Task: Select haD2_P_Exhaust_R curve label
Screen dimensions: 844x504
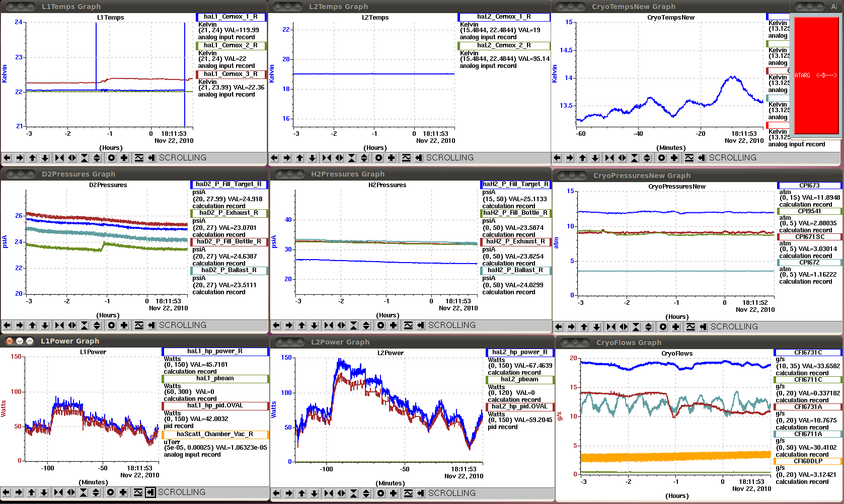Action: click(x=228, y=213)
